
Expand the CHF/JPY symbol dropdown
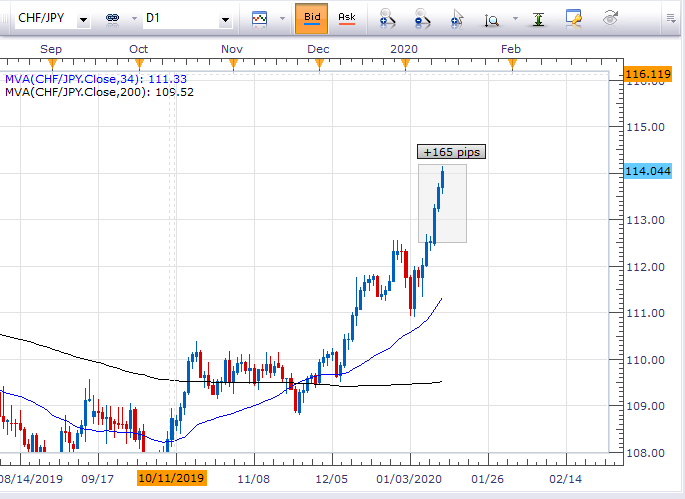tap(82, 19)
